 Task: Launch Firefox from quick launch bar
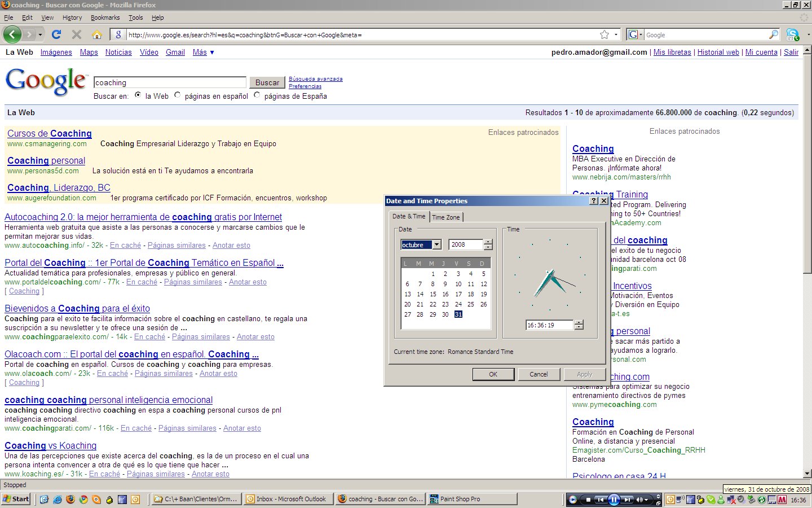coord(70,499)
